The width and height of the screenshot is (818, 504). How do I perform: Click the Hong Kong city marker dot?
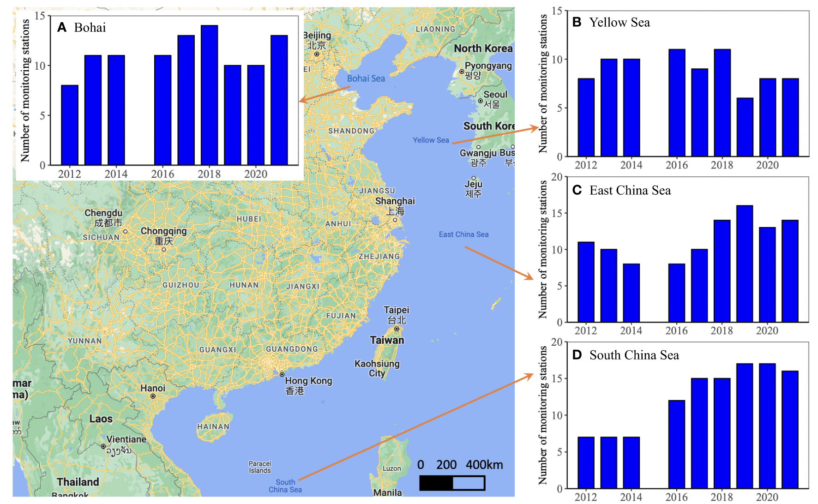click(x=282, y=374)
